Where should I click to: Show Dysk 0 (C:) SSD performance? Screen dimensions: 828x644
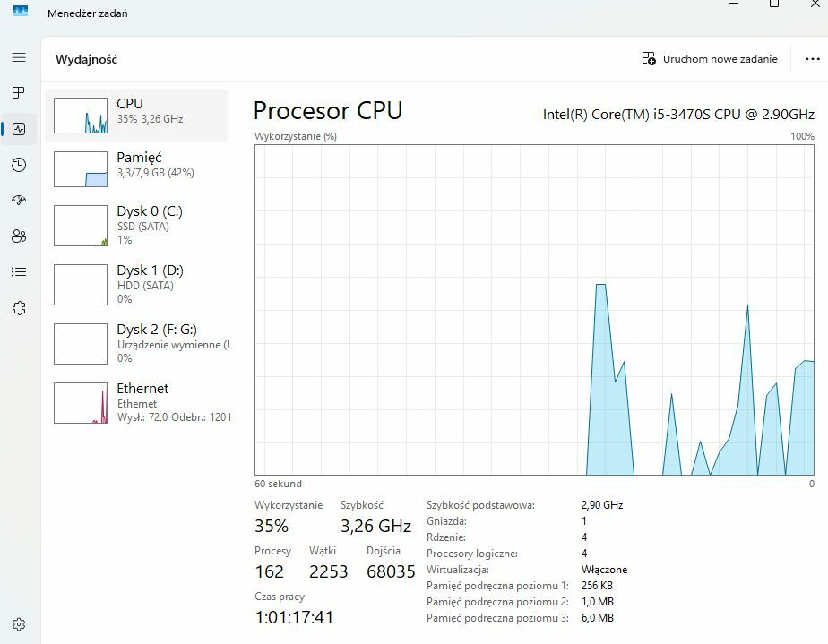tap(136, 226)
